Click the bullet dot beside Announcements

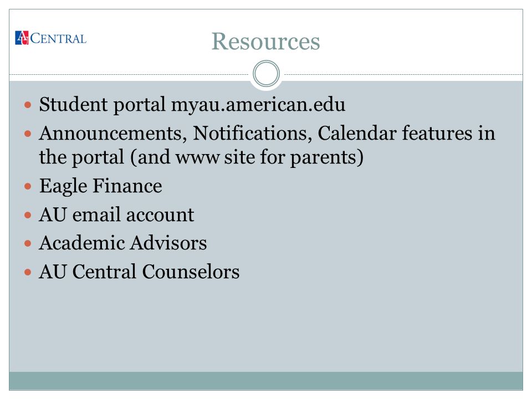click(x=28, y=134)
